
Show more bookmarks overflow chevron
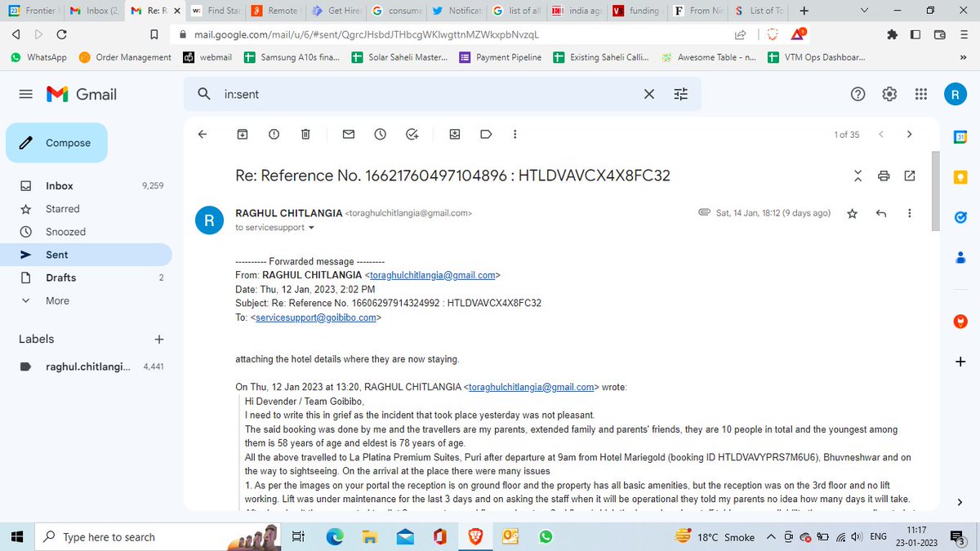962,57
